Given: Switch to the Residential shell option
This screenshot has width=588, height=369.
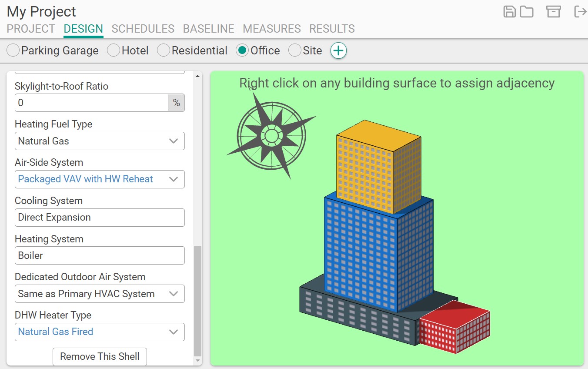Looking at the screenshot, I should 164,50.
